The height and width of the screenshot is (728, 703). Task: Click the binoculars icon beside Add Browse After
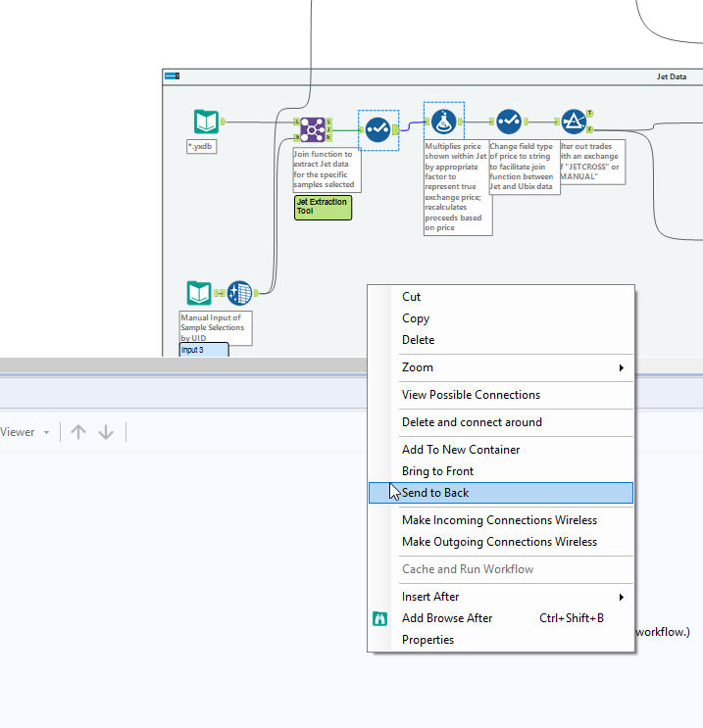[380, 618]
